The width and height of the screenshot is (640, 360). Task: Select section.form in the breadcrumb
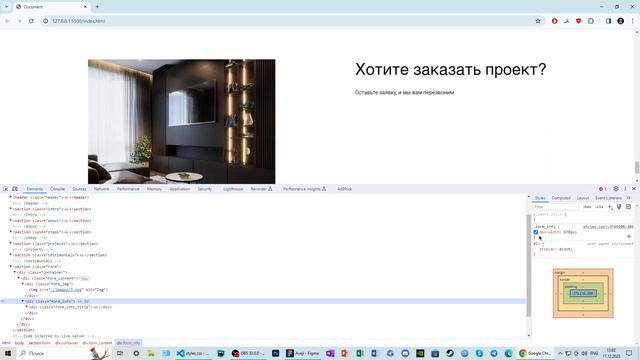40,343
